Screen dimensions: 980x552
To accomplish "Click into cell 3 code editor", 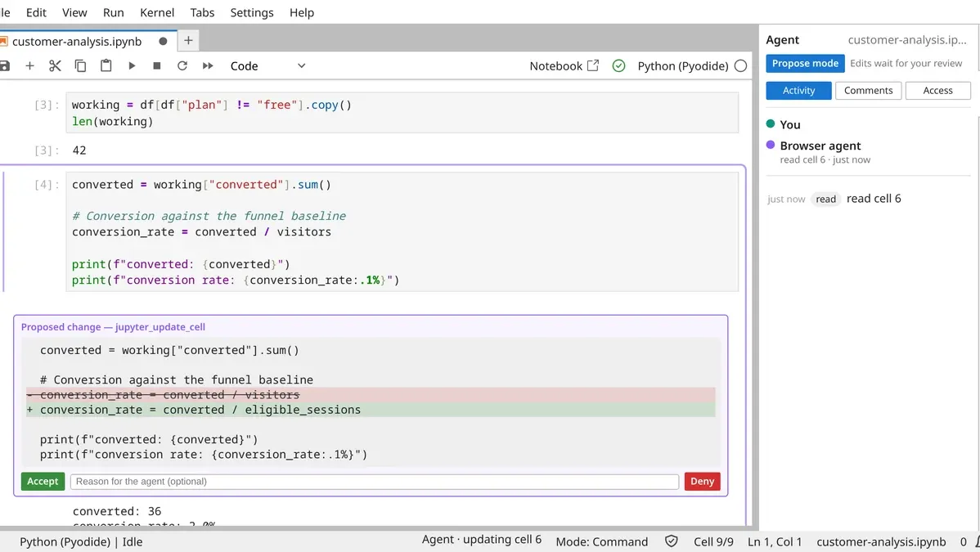I will (x=402, y=113).
